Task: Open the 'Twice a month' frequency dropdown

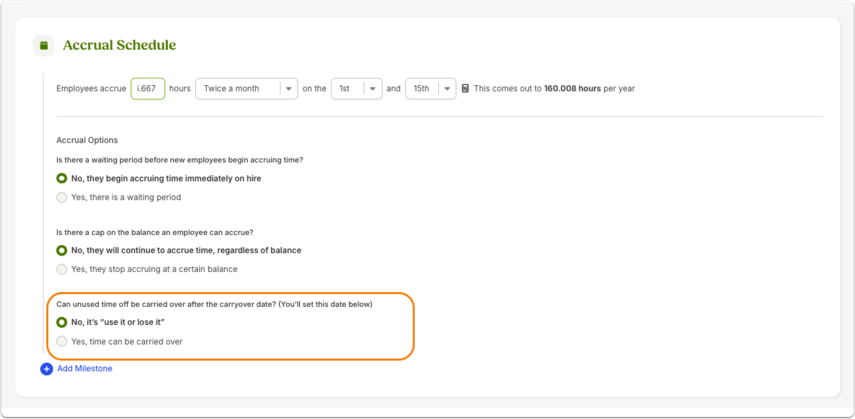Action: (246, 88)
